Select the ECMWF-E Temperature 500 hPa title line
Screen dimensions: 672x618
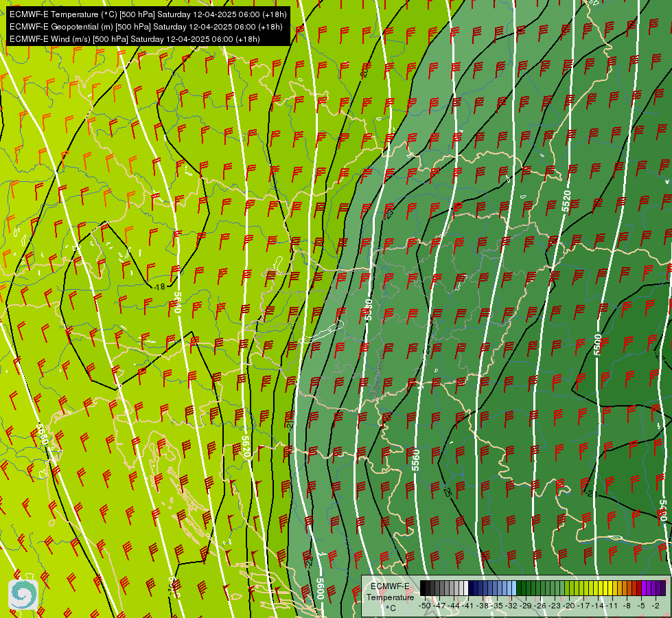tap(148, 14)
